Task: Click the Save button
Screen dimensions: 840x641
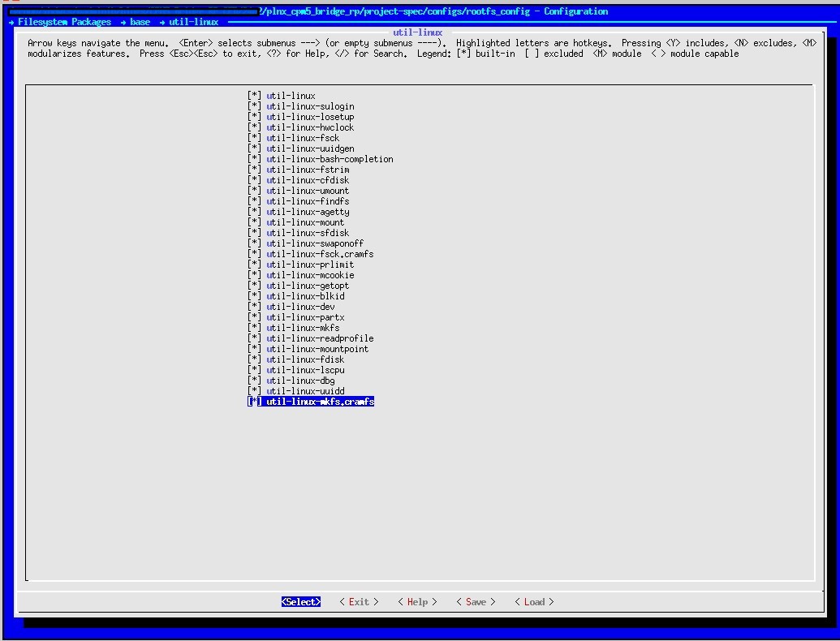Action: coord(476,602)
